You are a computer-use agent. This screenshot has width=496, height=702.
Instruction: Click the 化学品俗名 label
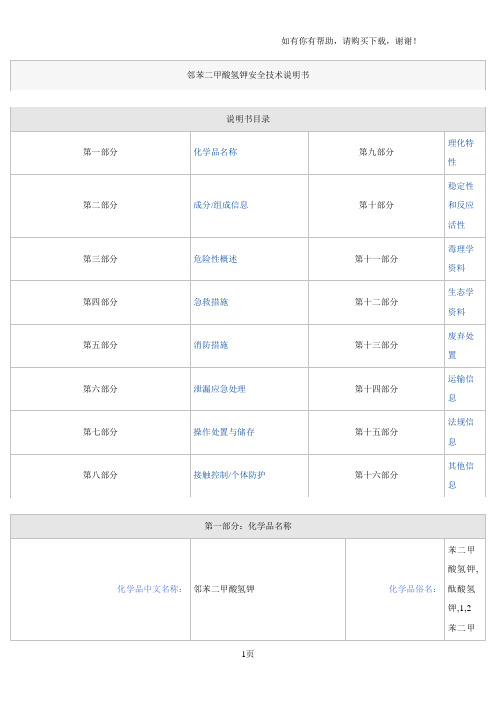point(413,589)
